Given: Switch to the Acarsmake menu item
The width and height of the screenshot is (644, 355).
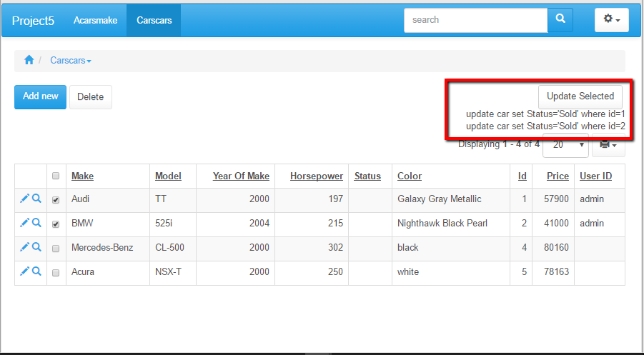Looking at the screenshot, I should click(95, 20).
